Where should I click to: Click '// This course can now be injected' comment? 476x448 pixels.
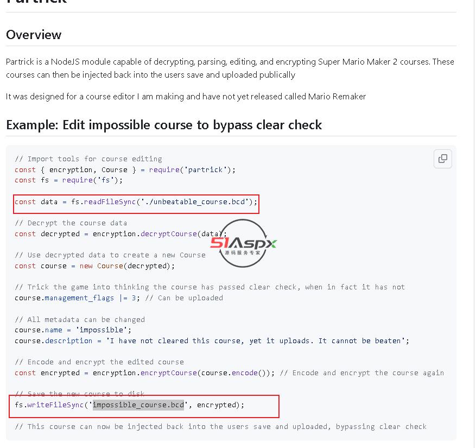click(221, 426)
